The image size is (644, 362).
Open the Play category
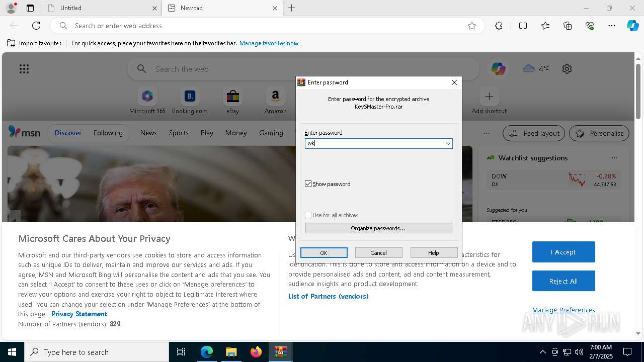point(207,133)
